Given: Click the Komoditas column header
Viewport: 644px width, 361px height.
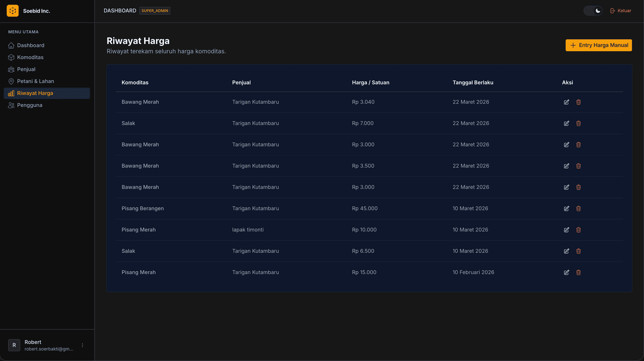Looking at the screenshot, I should click(x=135, y=83).
